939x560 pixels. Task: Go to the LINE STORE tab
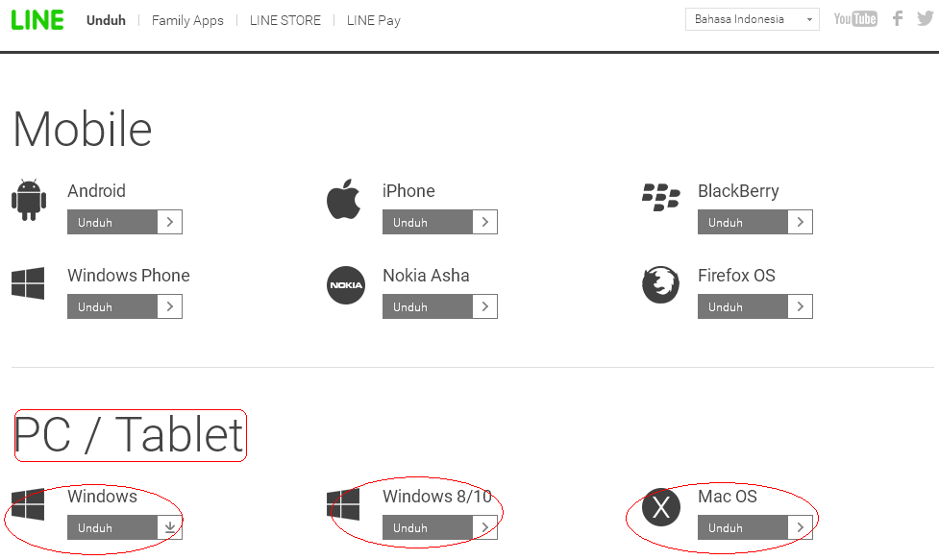[284, 20]
